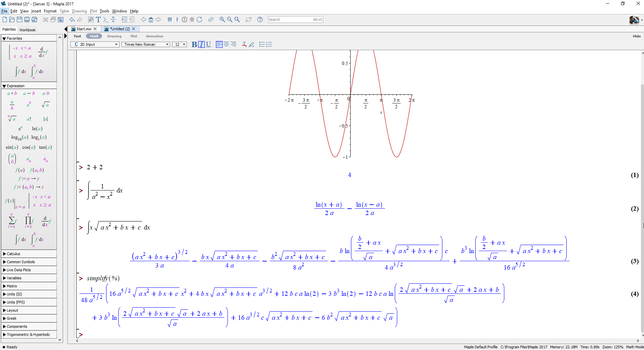This screenshot has height=350, width=644.
Task: Open the Tools menu
Action: [x=104, y=11]
